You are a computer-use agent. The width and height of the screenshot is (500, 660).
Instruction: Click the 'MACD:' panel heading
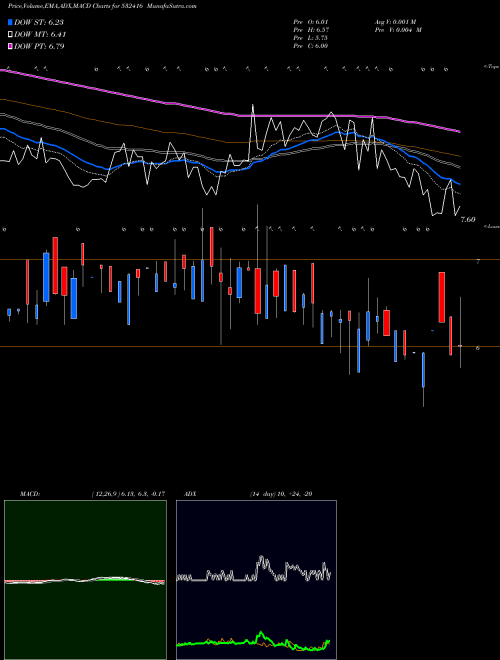click(29, 494)
